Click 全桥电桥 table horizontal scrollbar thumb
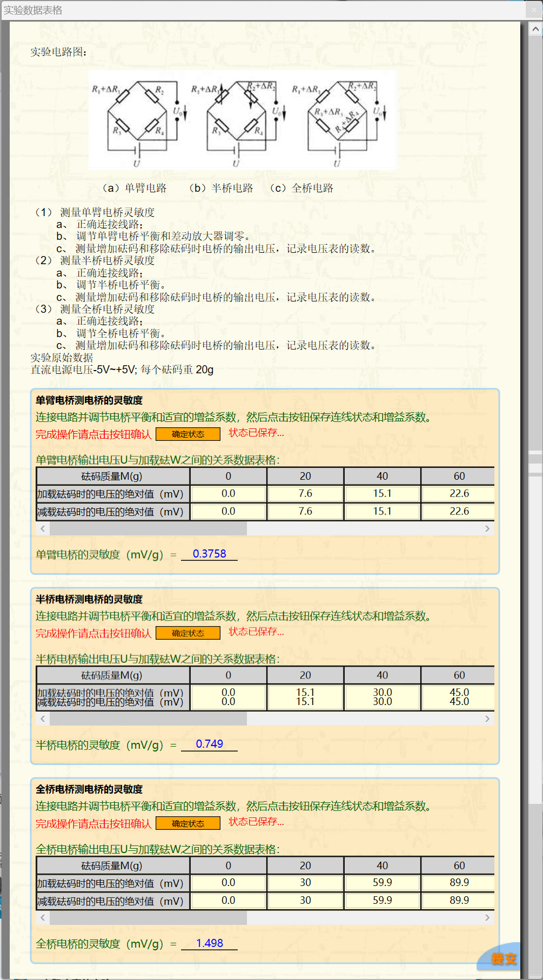The height and width of the screenshot is (980, 543). click(x=148, y=918)
